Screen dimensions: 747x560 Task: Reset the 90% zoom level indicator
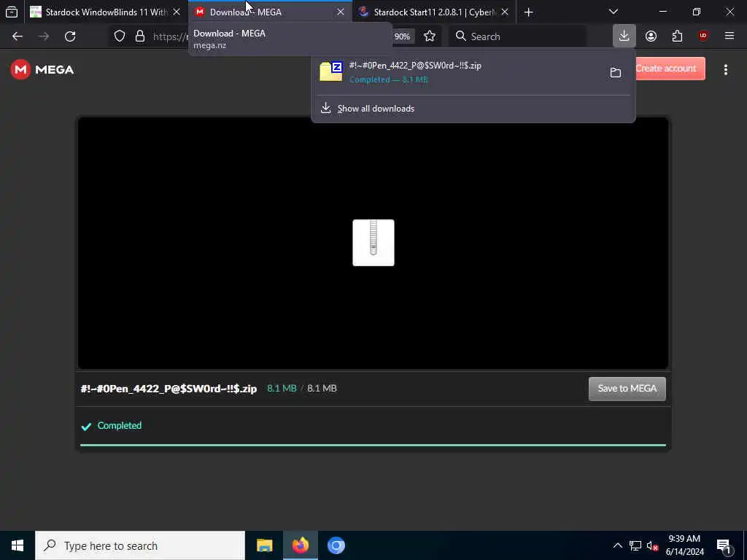click(x=402, y=36)
